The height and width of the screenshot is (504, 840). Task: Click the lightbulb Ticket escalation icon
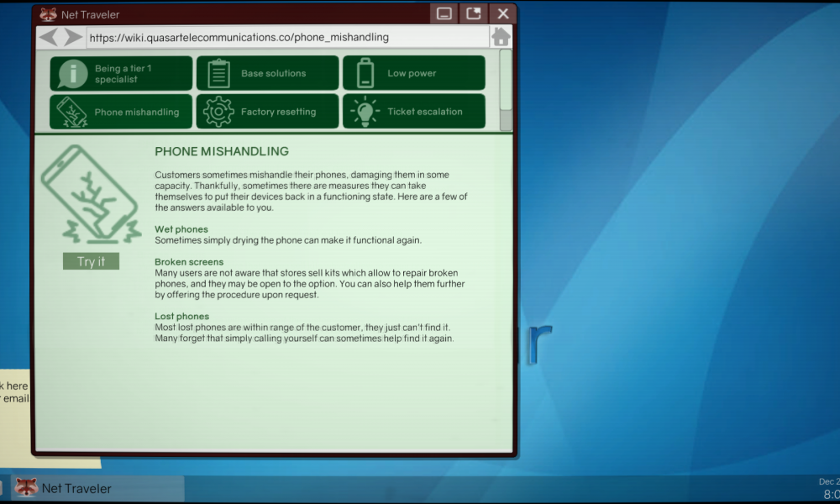point(365,112)
